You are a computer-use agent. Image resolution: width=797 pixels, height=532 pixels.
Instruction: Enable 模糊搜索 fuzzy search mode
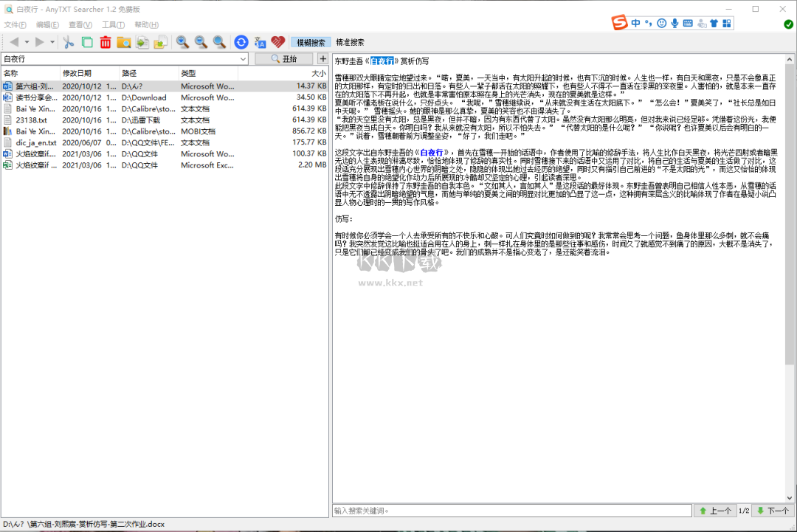coord(311,42)
